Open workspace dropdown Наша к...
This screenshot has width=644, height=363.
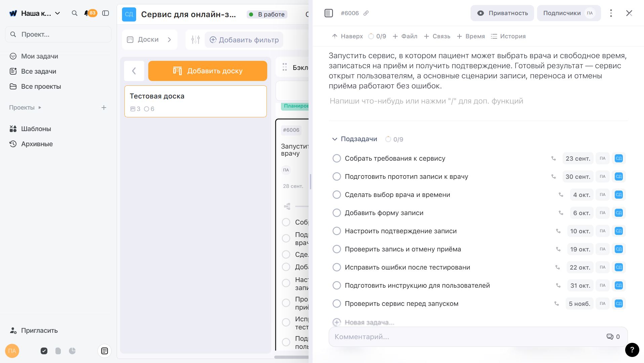click(35, 13)
